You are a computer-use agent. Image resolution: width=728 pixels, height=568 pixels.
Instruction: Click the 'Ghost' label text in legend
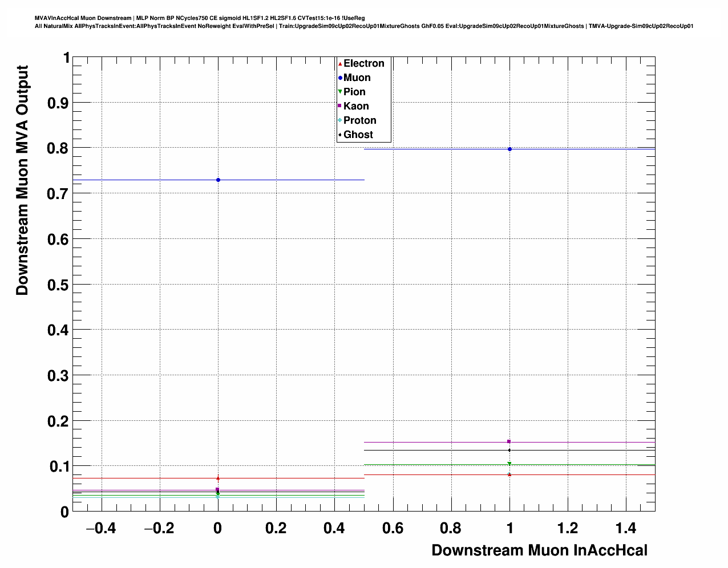pyautogui.click(x=358, y=135)
